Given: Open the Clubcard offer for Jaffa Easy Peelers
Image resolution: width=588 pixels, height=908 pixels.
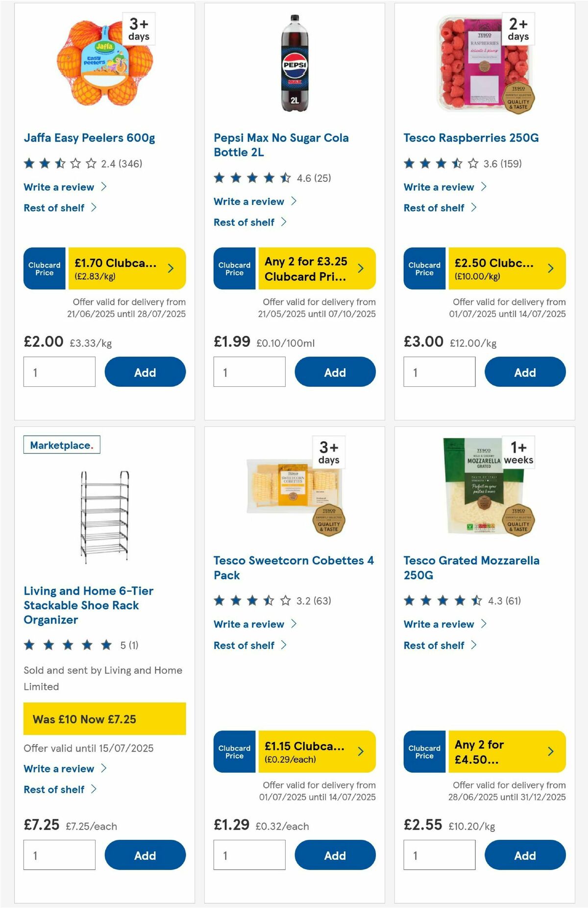Looking at the screenshot, I should 127,268.
